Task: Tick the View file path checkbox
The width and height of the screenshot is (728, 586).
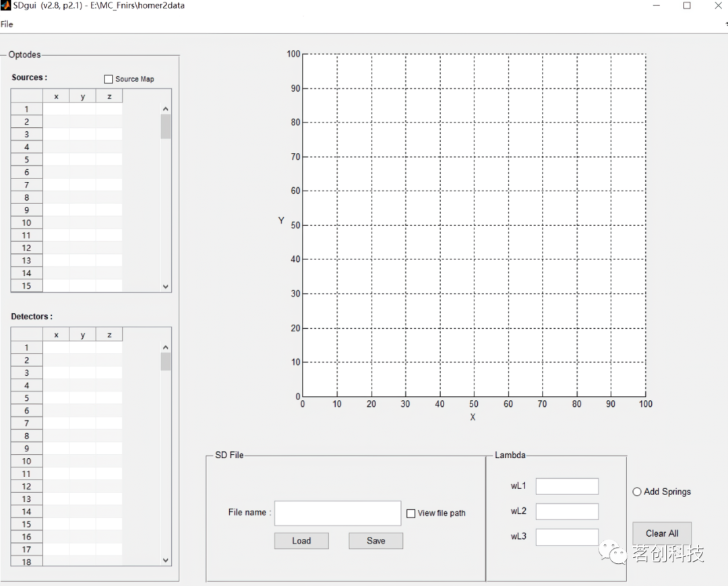Action: (411, 513)
